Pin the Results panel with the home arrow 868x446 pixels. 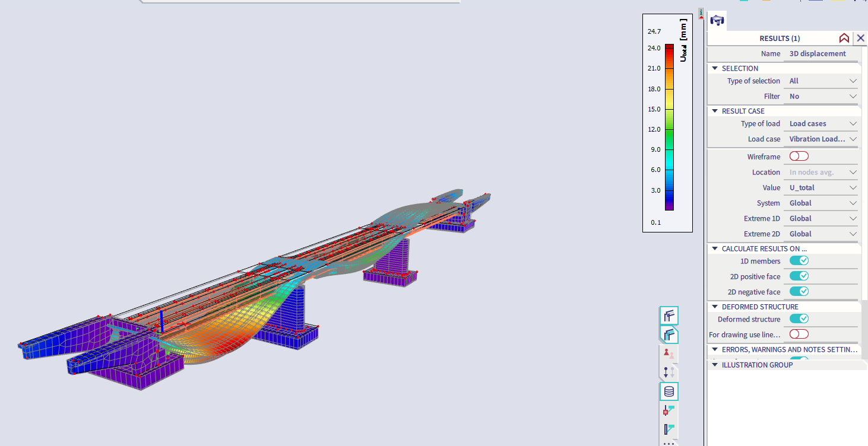pos(844,38)
